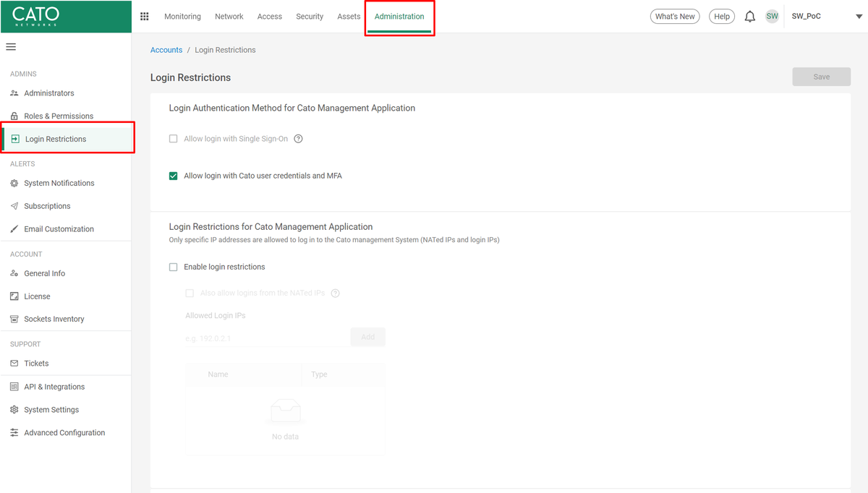Collapse sidebar with hamburger menu icon
The height and width of the screenshot is (493, 868).
click(x=11, y=47)
